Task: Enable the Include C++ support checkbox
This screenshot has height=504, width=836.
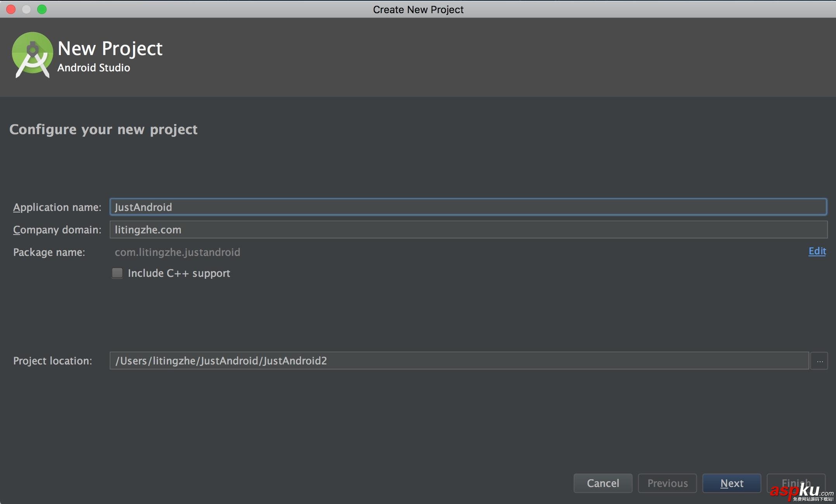Action: pyautogui.click(x=117, y=273)
